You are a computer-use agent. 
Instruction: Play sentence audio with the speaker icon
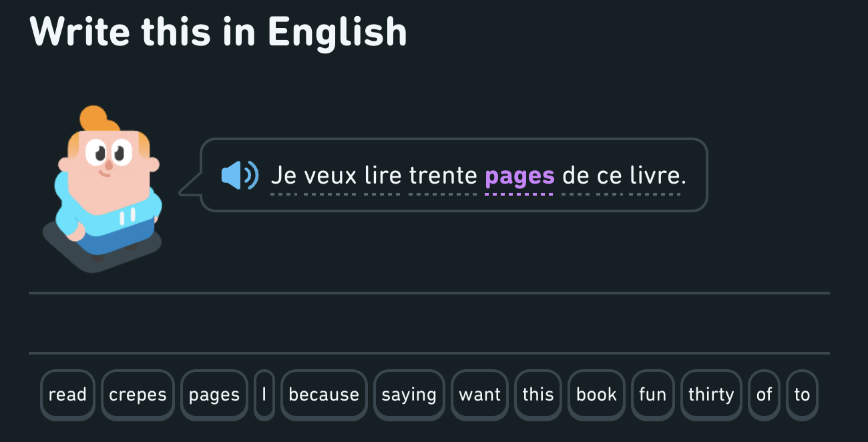click(240, 176)
